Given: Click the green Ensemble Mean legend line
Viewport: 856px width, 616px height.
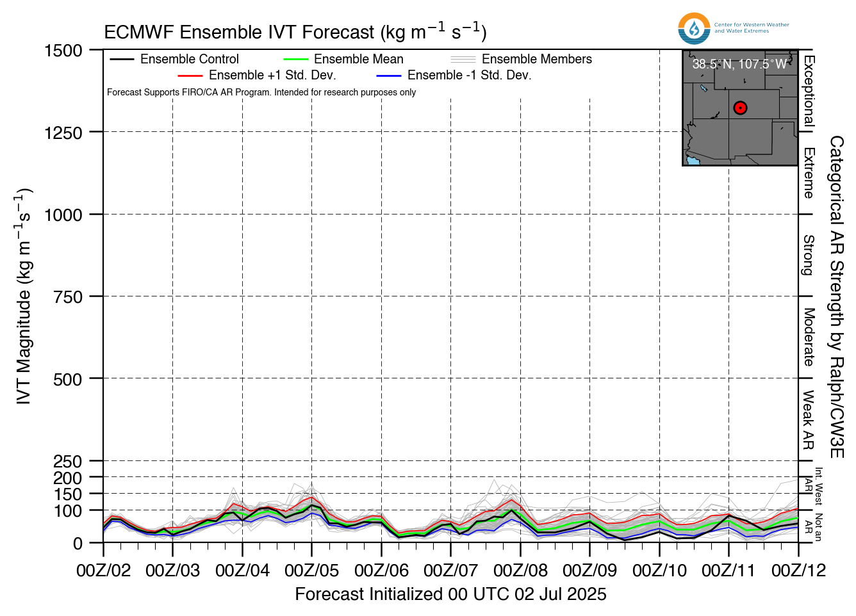Looking at the screenshot, I should 295,60.
